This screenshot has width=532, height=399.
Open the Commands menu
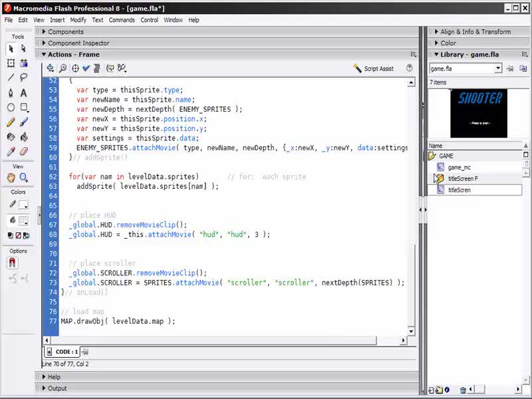point(122,20)
